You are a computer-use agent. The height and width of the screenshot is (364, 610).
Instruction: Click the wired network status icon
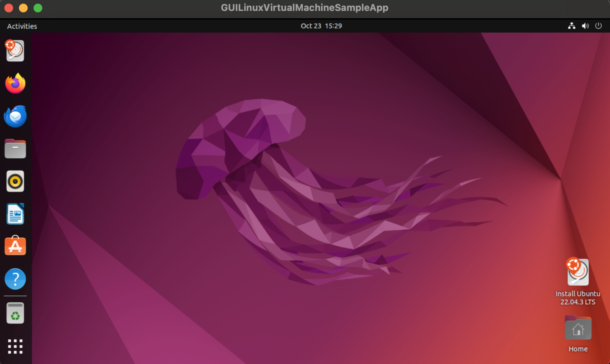[571, 26]
